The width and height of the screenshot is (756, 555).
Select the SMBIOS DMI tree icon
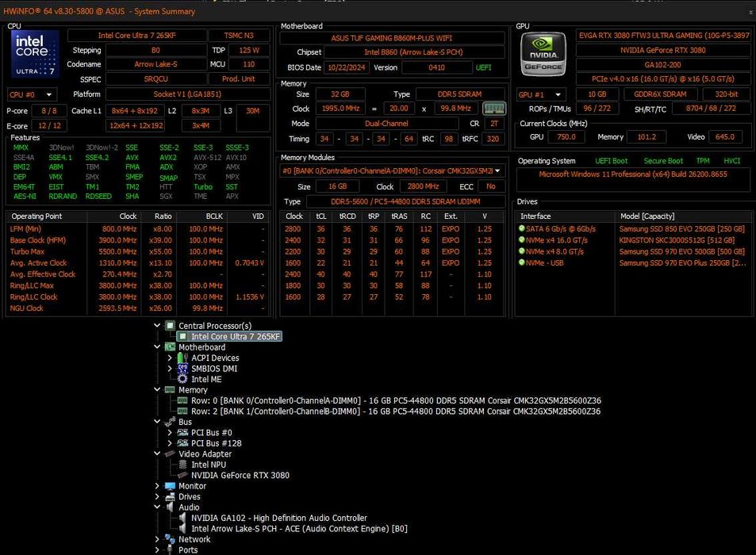[182, 369]
